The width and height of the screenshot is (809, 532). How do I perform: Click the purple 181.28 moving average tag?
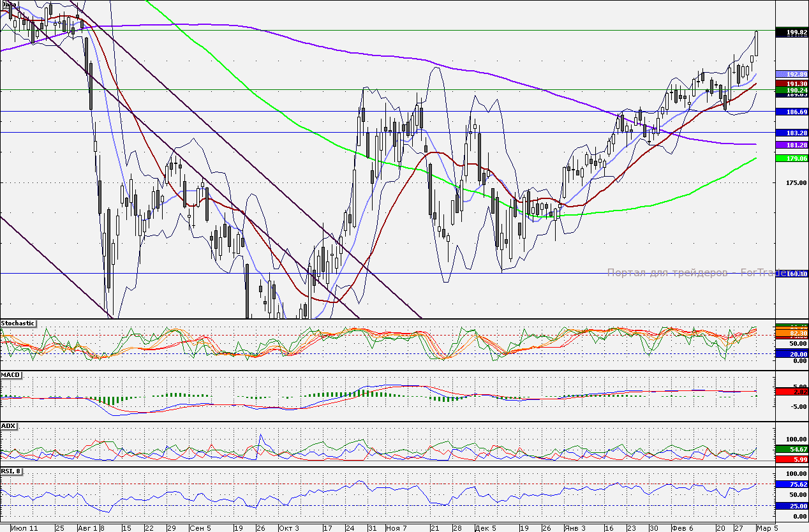(791, 145)
